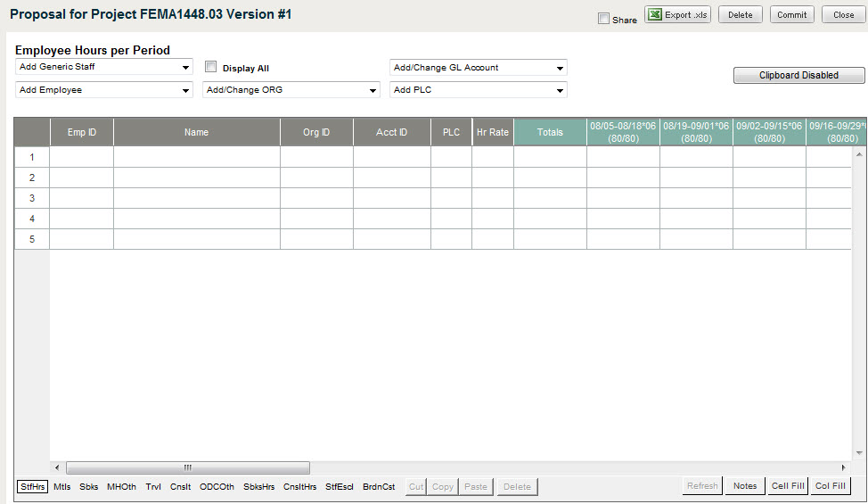The height and width of the screenshot is (504, 868).
Task: Click the Cell Fill button
Action: pyautogui.click(x=789, y=486)
